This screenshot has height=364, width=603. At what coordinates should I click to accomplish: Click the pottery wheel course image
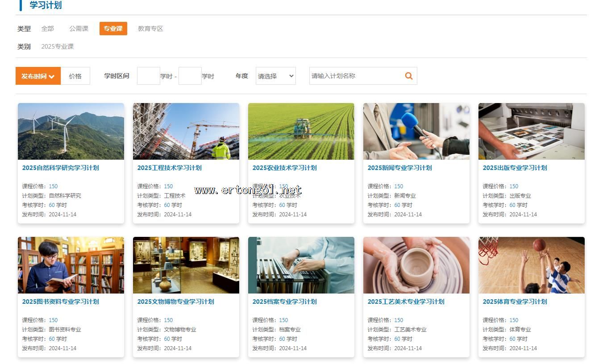pyautogui.click(x=416, y=265)
